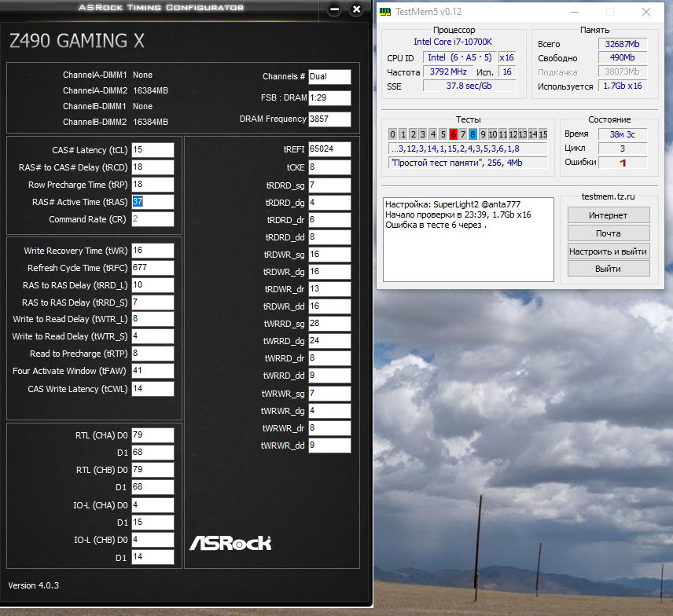Click the Ошибки error count value

click(623, 162)
